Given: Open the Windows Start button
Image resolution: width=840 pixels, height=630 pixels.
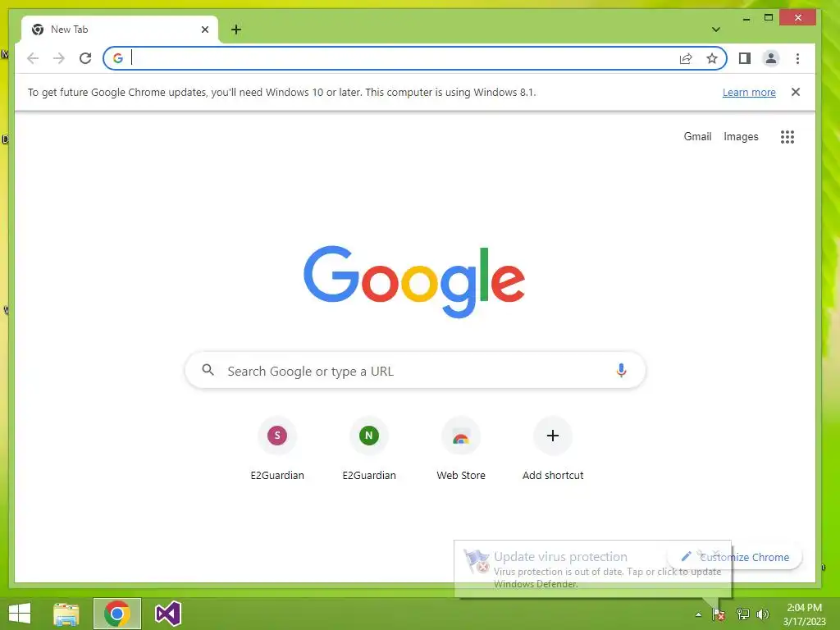Looking at the screenshot, I should 20,614.
